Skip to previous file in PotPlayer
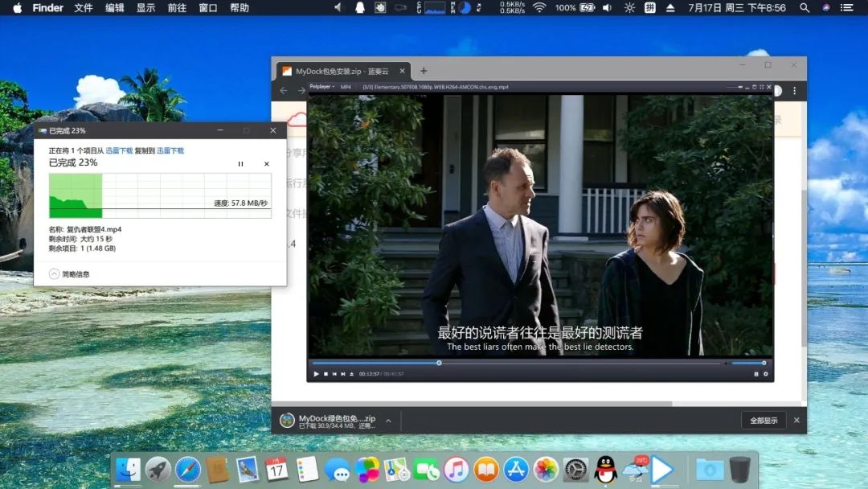 coord(334,374)
